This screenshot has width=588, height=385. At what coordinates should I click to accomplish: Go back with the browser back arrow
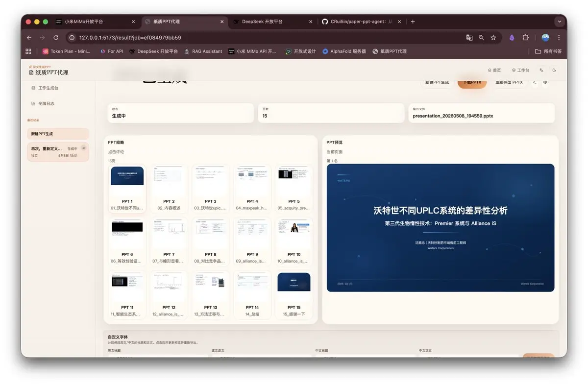click(29, 37)
